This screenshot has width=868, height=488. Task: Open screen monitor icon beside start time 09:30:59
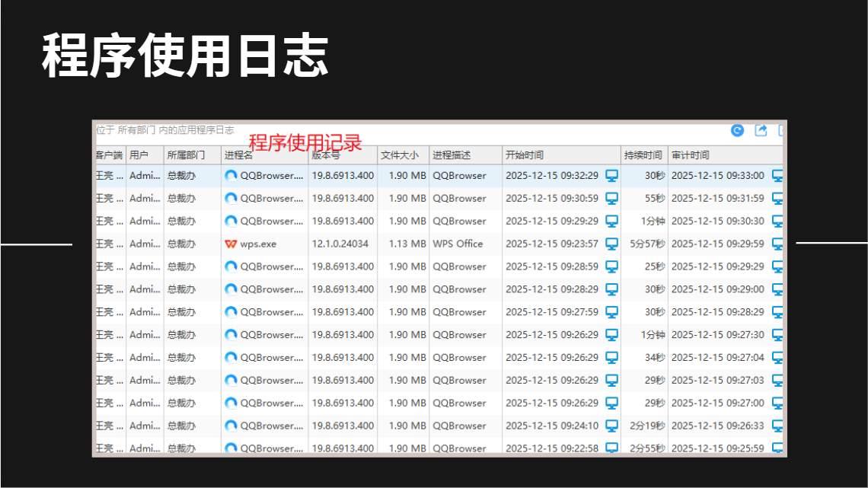[x=611, y=199]
